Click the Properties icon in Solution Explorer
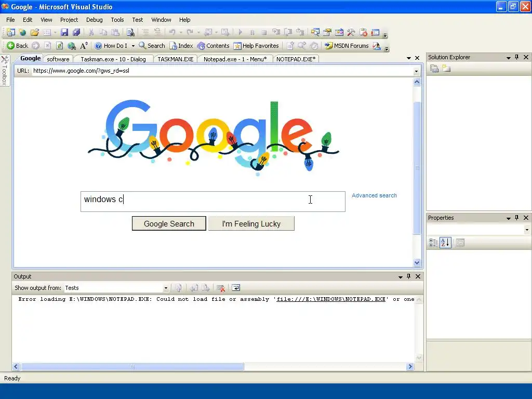The width and height of the screenshot is (532, 399). (434, 69)
